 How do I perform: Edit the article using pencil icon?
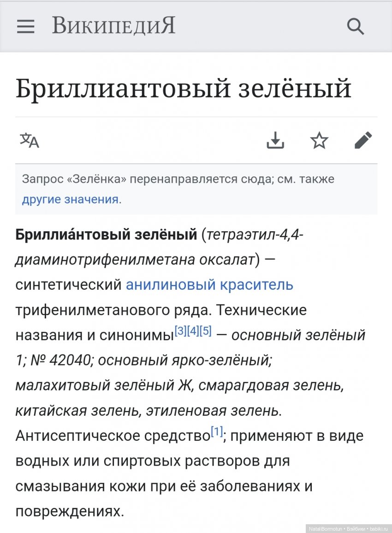pyautogui.click(x=363, y=140)
